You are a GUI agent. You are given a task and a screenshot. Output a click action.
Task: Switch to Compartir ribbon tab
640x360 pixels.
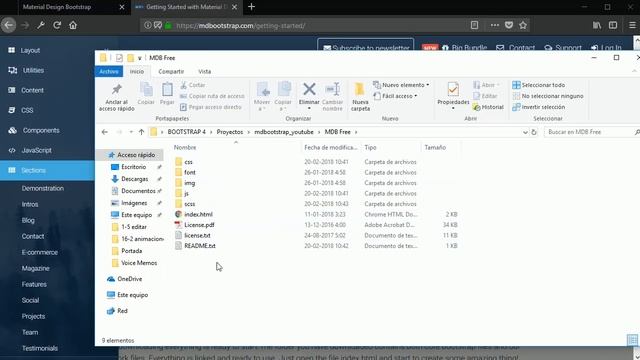pos(171,71)
